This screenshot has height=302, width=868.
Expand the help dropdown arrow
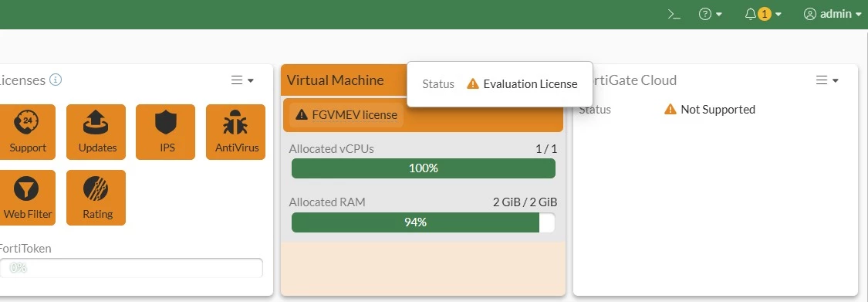click(x=719, y=15)
